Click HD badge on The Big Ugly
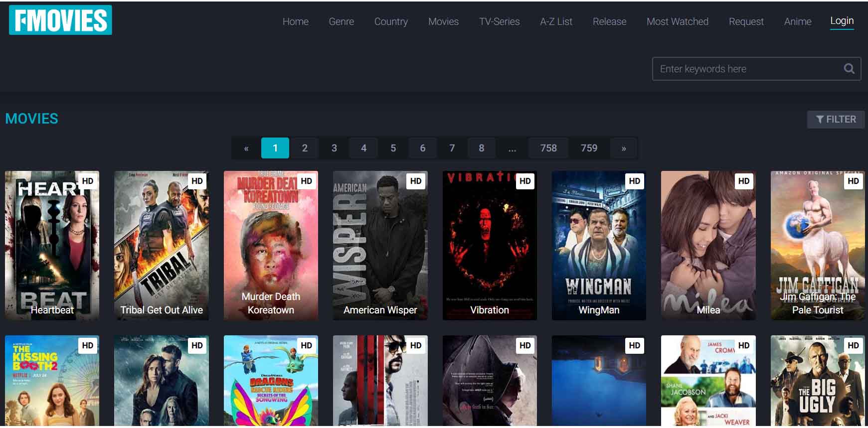Image resolution: width=868 pixels, height=428 pixels. (x=853, y=345)
